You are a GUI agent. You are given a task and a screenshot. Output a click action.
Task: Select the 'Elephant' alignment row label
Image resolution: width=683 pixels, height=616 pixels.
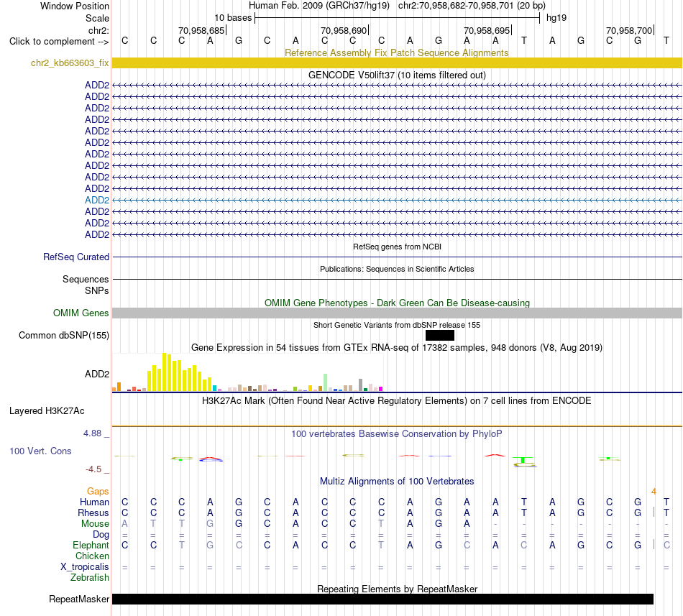91,545
